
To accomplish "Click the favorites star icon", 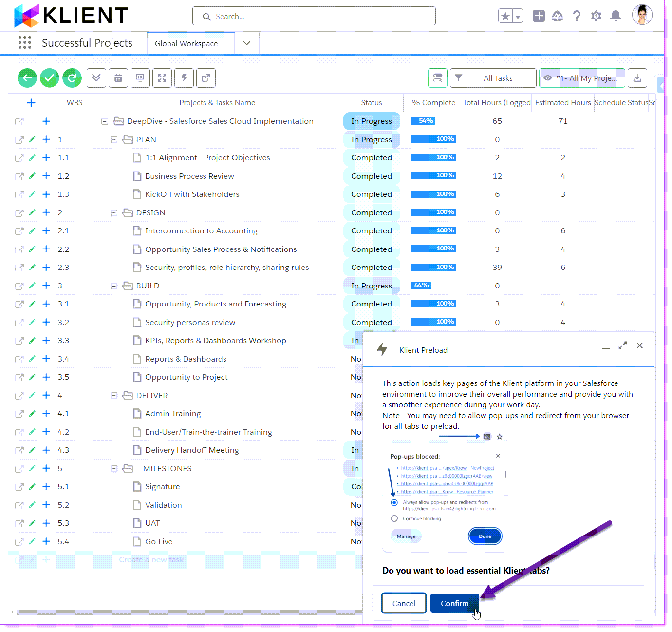I will tap(505, 16).
